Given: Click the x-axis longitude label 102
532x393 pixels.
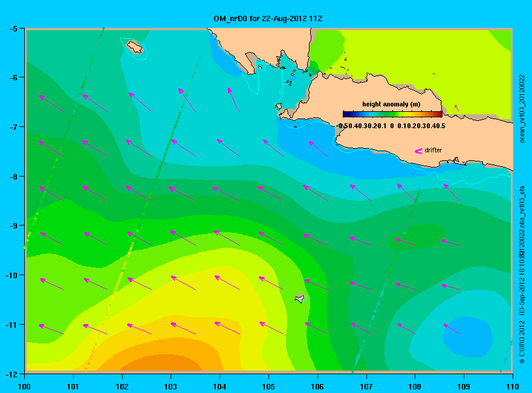Looking at the screenshot, I should [122, 386].
